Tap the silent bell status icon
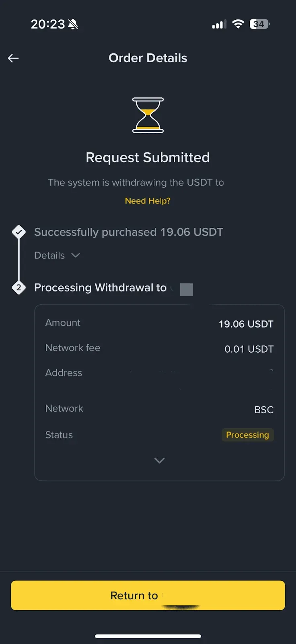This screenshot has height=644, width=296. pos(73,25)
